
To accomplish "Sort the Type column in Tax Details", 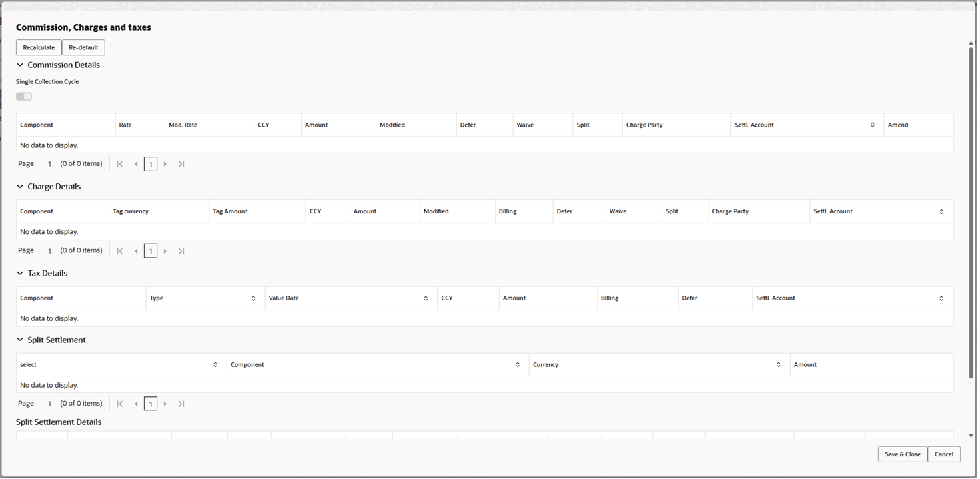I will pos(253,298).
